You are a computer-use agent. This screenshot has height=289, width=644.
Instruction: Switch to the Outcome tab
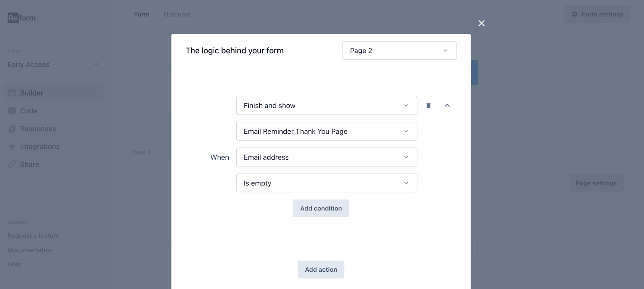coord(177,15)
